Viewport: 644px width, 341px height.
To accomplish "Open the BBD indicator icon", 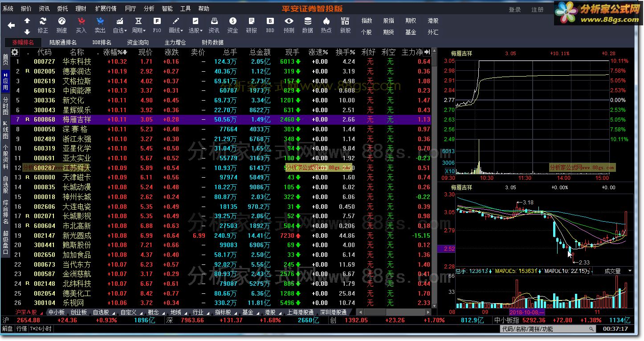I will coord(270,25).
